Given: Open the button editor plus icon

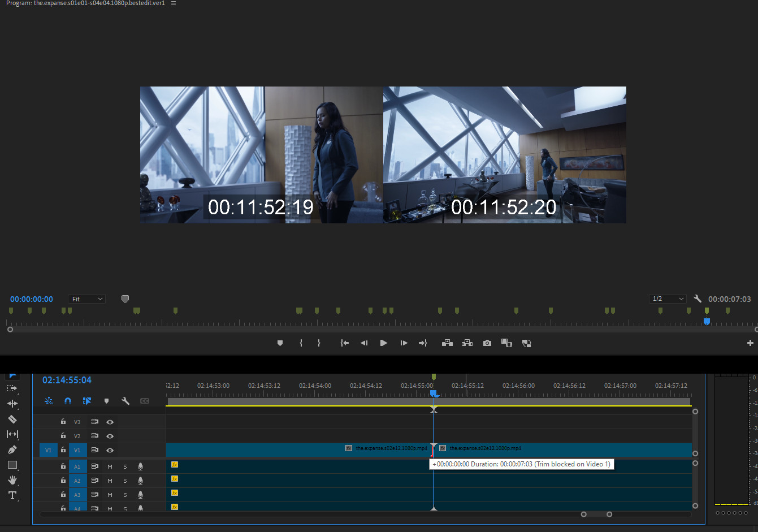Looking at the screenshot, I should [750, 343].
